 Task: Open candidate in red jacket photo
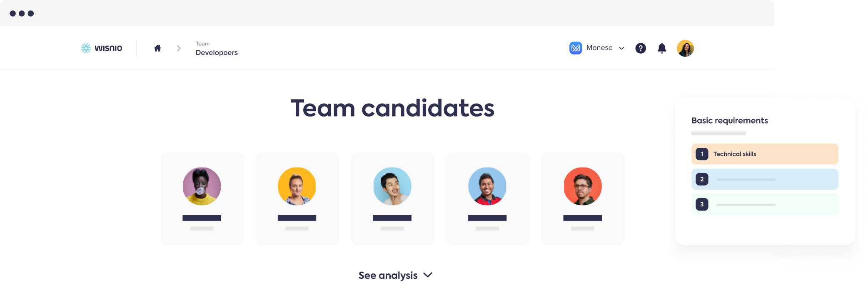click(x=487, y=186)
